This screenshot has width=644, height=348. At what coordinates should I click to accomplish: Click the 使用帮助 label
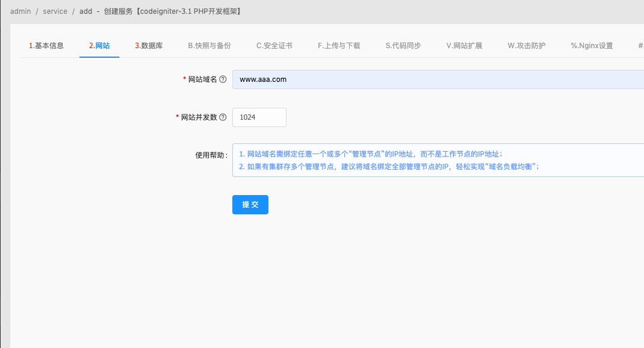(x=211, y=155)
